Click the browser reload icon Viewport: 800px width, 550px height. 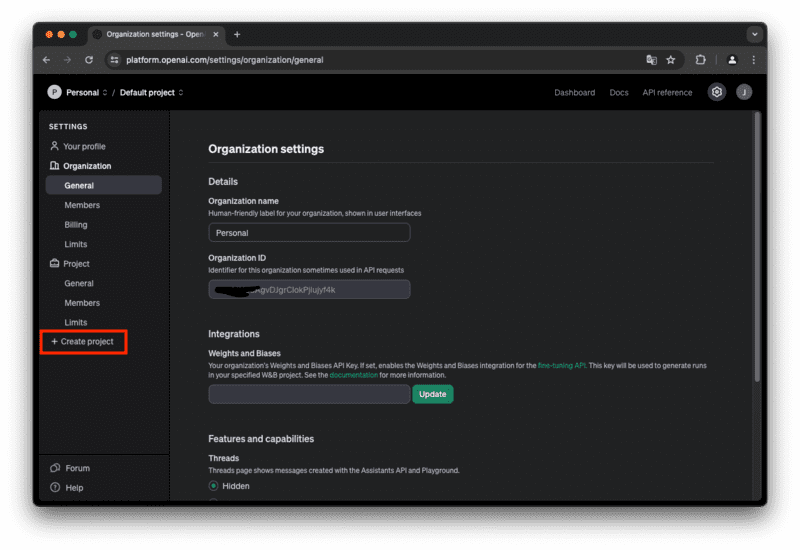89,60
